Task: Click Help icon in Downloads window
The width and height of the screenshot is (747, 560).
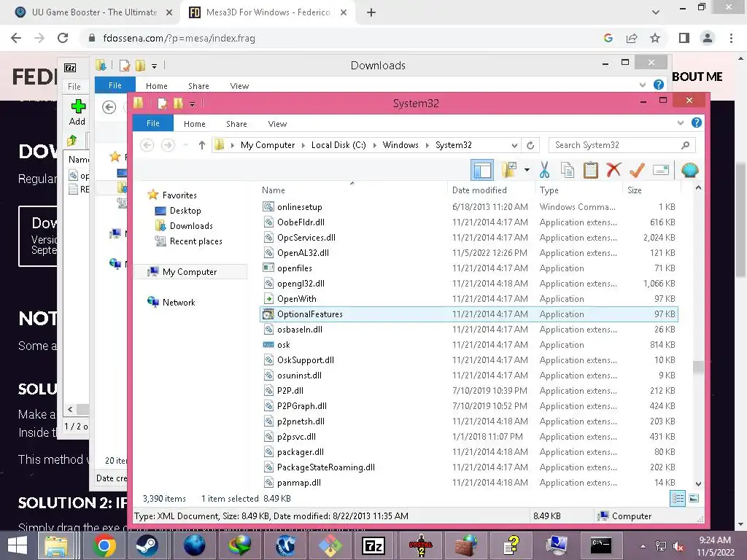Action: click(x=659, y=85)
